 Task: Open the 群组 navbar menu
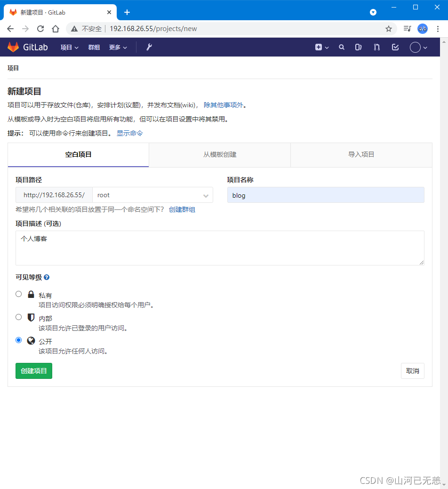click(94, 48)
